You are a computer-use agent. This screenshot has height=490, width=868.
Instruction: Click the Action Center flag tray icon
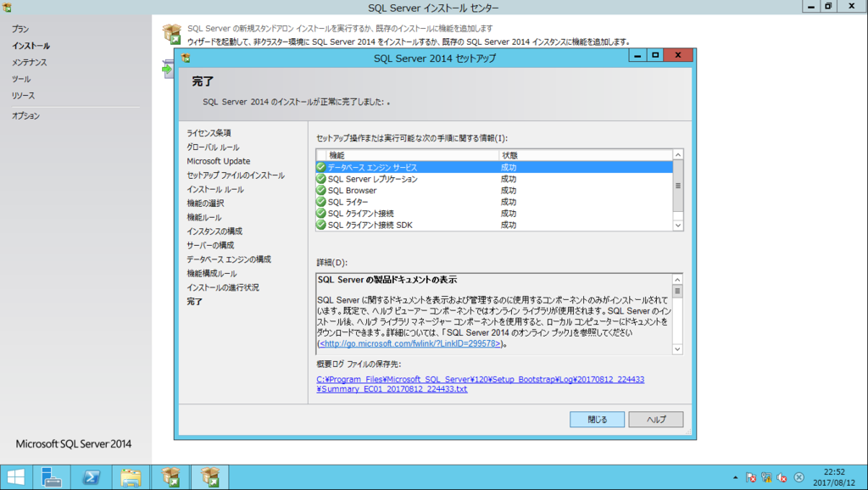click(751, 477)
